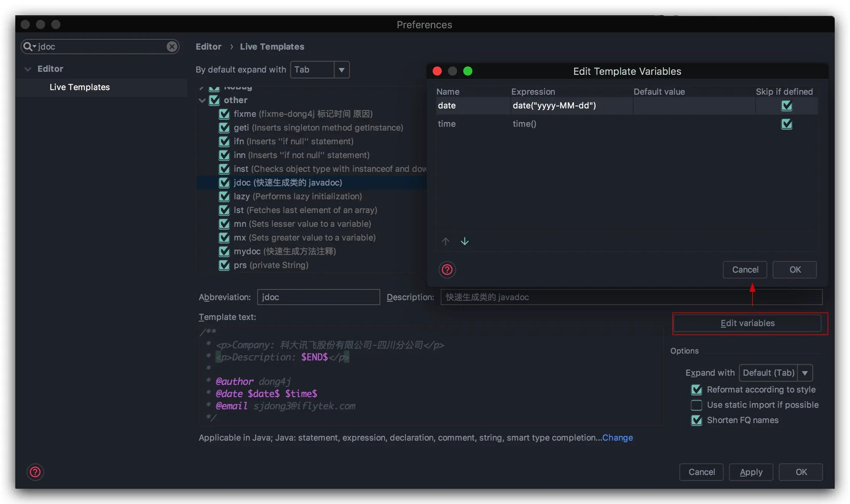Open help in Edit Template Variables dialog
The image size is (850, 504).
pyautogui.click(x=447, y=270)
